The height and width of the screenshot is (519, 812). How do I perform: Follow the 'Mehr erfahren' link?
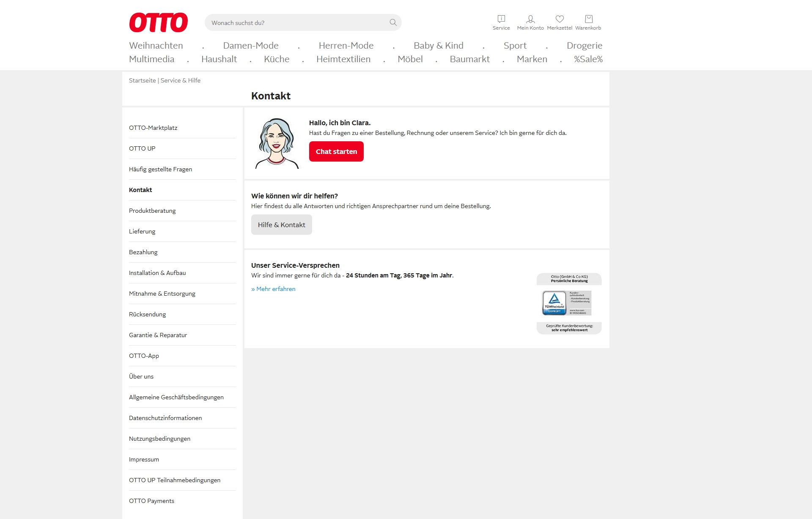(273, 289)
